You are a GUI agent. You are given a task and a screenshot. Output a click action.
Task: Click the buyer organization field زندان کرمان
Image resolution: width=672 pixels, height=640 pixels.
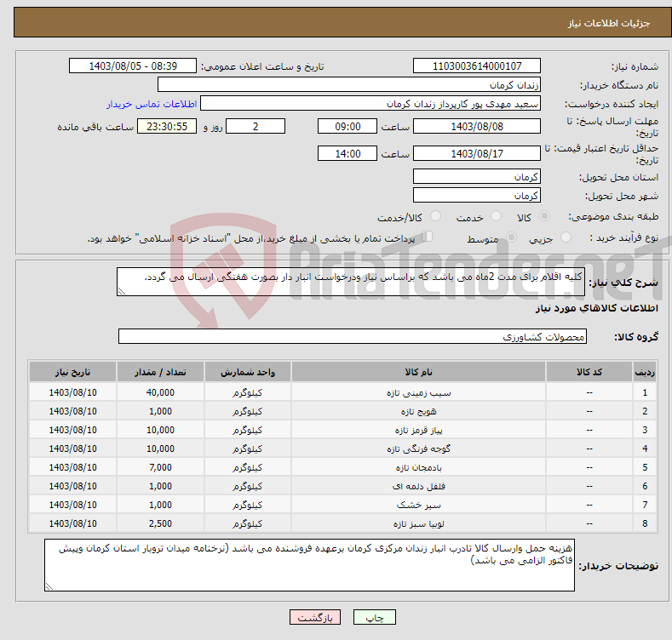coord(349,85)
